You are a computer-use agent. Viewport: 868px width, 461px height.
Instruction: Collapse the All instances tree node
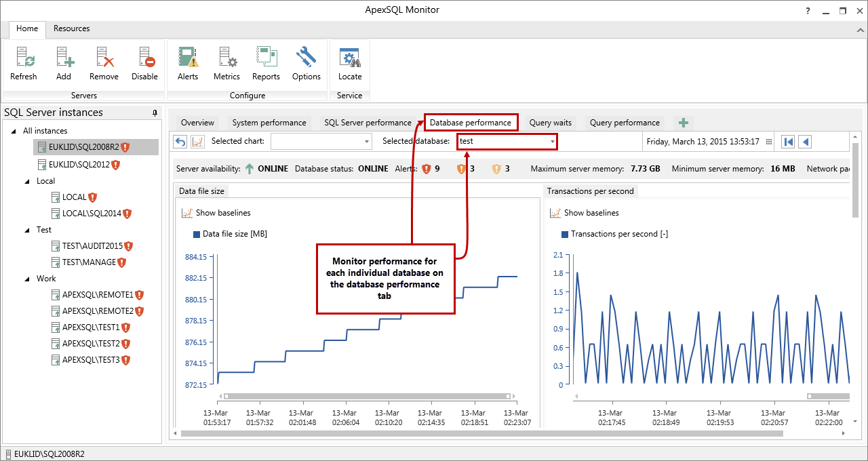[14, 131]
